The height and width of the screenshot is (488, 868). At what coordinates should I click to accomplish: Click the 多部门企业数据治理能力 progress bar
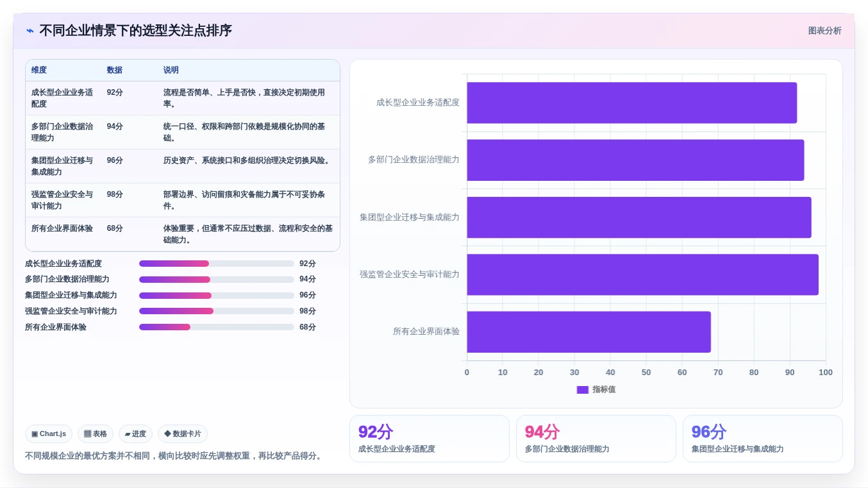coord(217,280)
